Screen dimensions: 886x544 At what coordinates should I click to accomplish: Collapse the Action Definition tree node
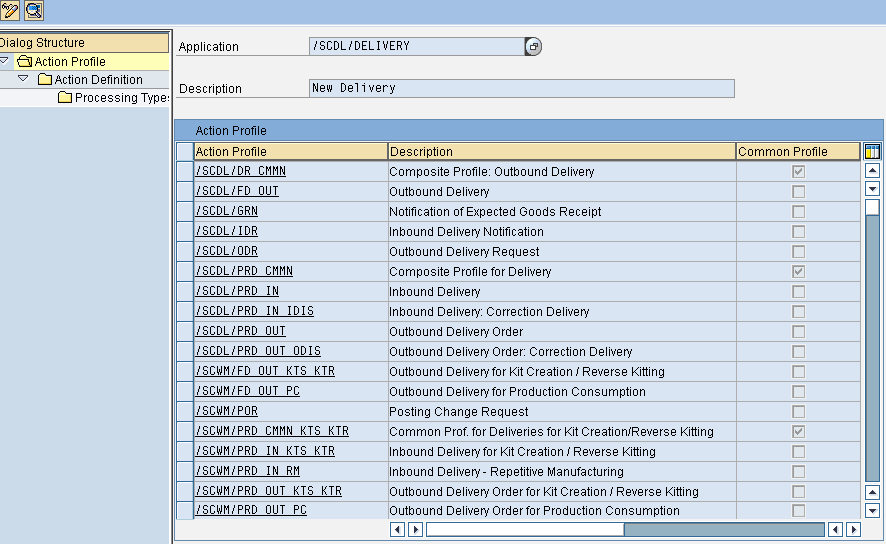coord(23,79)
